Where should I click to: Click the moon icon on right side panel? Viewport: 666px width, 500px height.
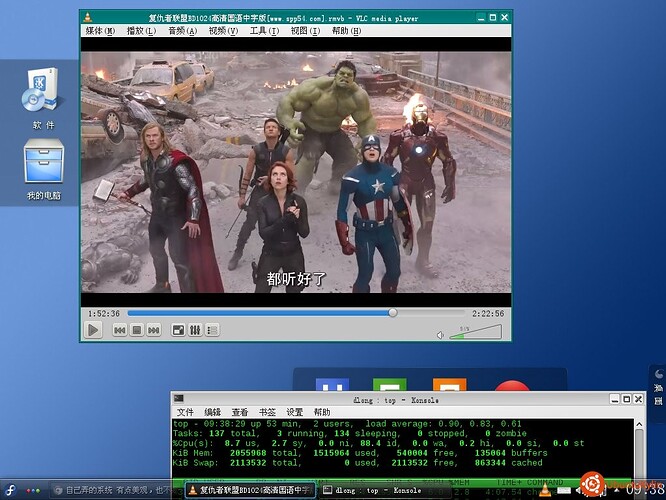659,374
